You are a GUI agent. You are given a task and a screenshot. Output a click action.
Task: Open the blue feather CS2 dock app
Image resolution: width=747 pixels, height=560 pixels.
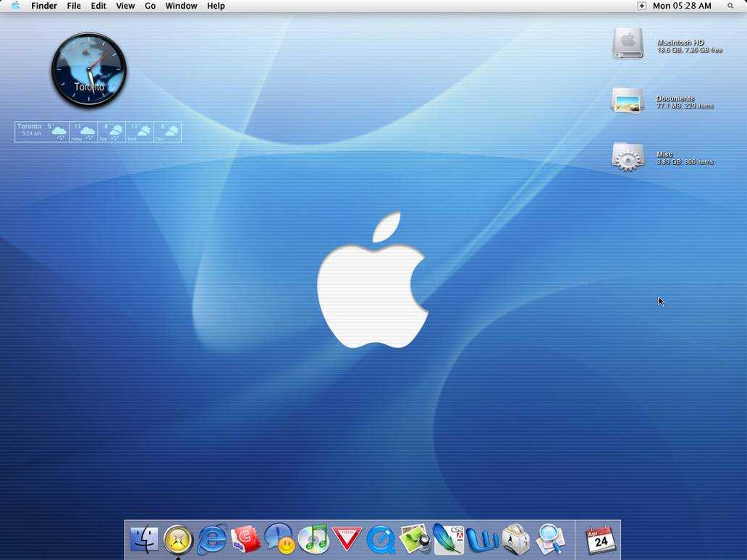pos(448,540)
